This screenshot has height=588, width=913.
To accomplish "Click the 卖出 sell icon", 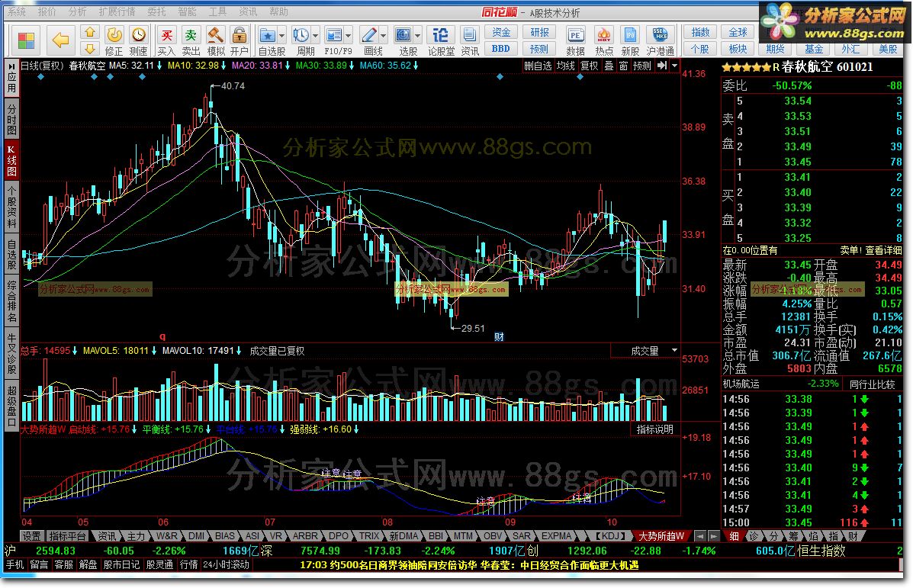I will tap(191, 40).
